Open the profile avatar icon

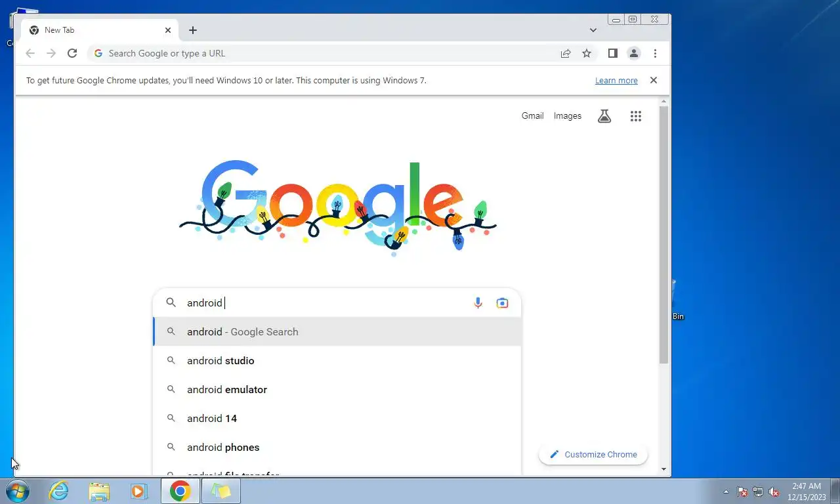(x=633, y=53)
